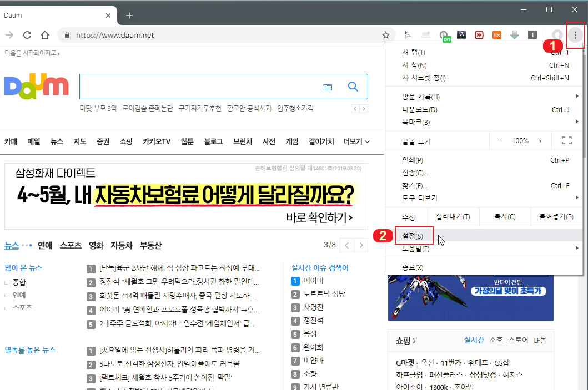Open 메일 in Daum navigation
Image resolution: width=588 pixels, height=390 pixels.
pyautogui.click(x=34, y=141)
